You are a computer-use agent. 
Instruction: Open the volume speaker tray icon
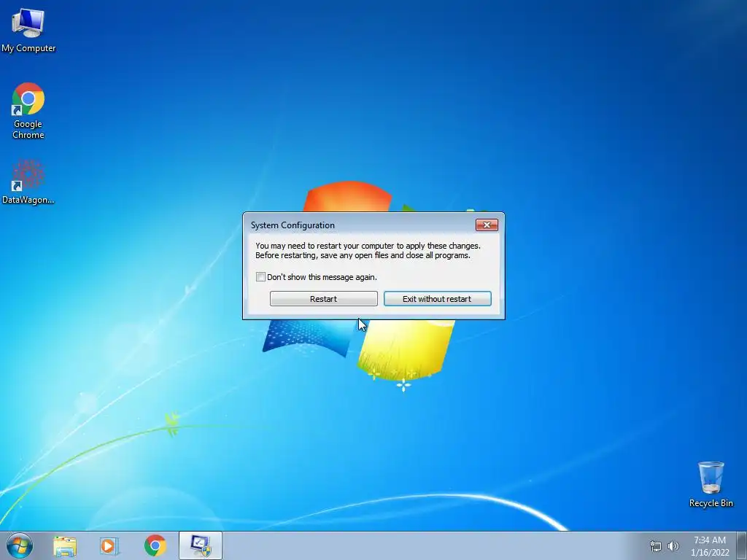click(x=673, y=546)
